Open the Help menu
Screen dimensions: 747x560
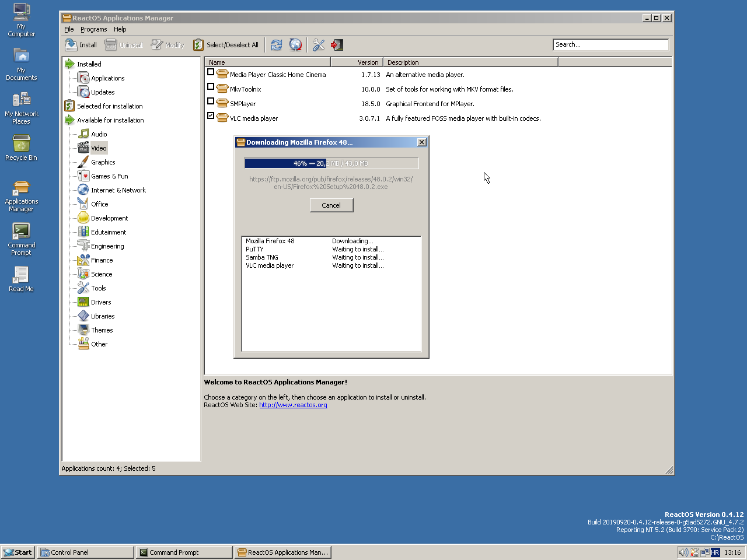click(120, 29)
